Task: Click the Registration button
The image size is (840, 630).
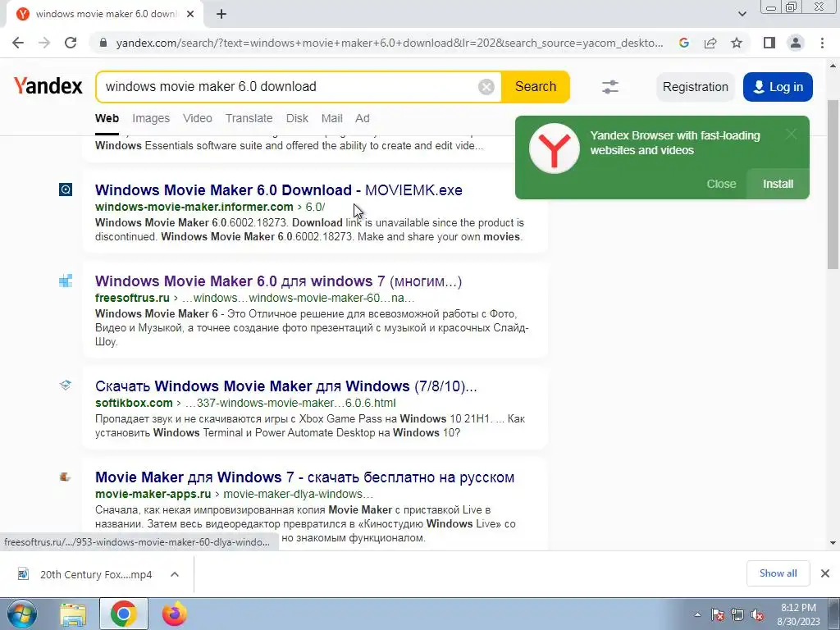Action: [696, 87]
